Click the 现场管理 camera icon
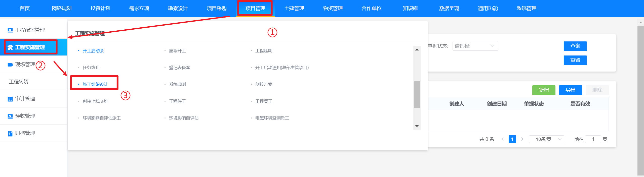The width and height of the screenshot is (644, 177). (10, 65)
